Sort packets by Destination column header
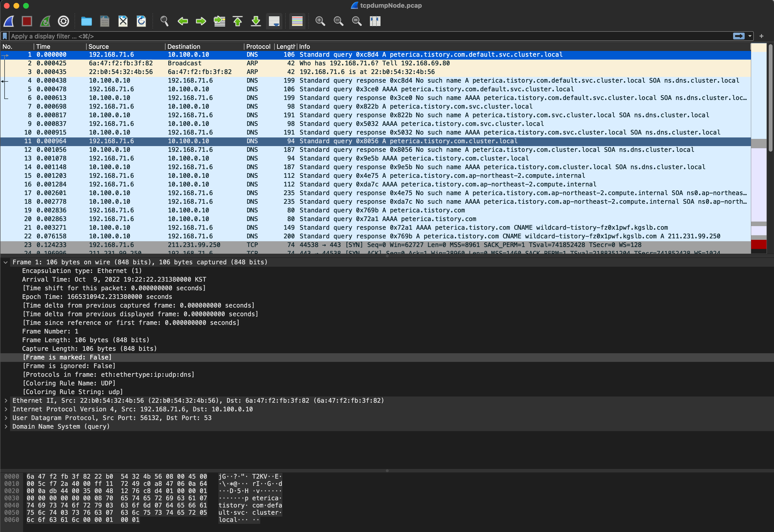This screenshot has width=774, height=532. (x=184, y=47)
